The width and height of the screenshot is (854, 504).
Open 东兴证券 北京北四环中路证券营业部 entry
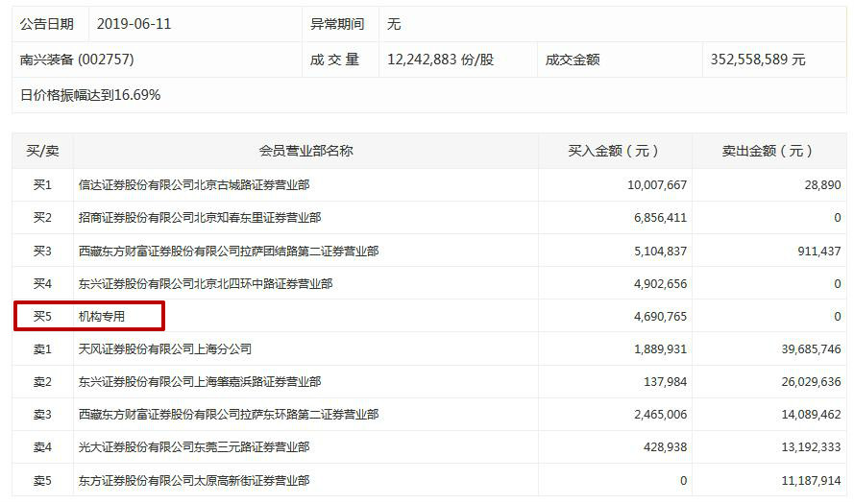coord(206,284)
